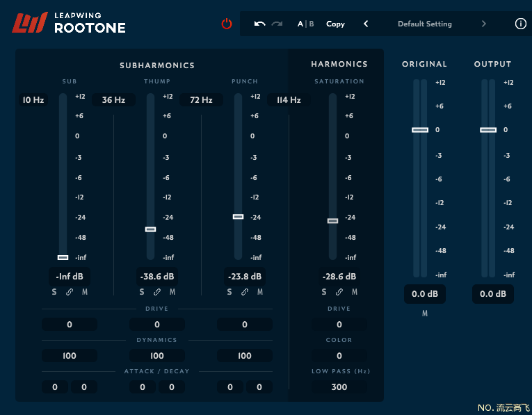Screen dimensions: 532x415
Task: Select the 10 Hz crossover frequency field
Action: pos(33,100)
